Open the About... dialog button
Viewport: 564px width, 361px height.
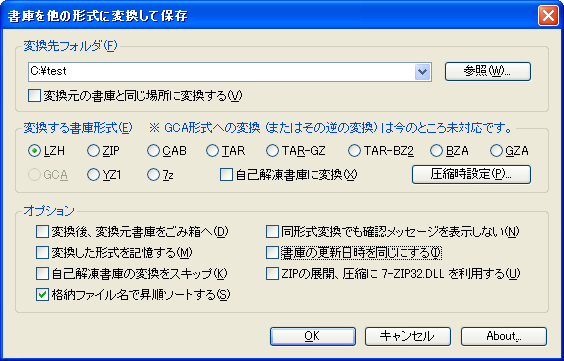pos(504,336)
